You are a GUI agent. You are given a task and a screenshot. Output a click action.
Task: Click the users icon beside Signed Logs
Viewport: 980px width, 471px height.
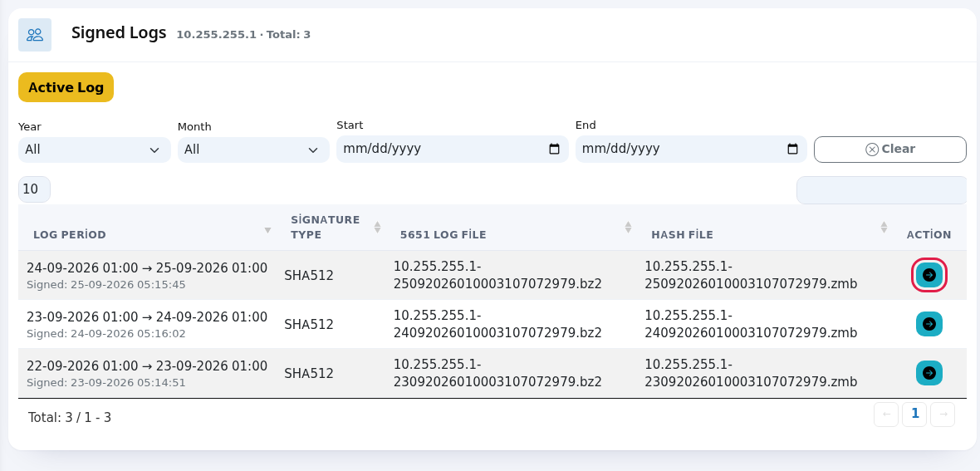35,35
